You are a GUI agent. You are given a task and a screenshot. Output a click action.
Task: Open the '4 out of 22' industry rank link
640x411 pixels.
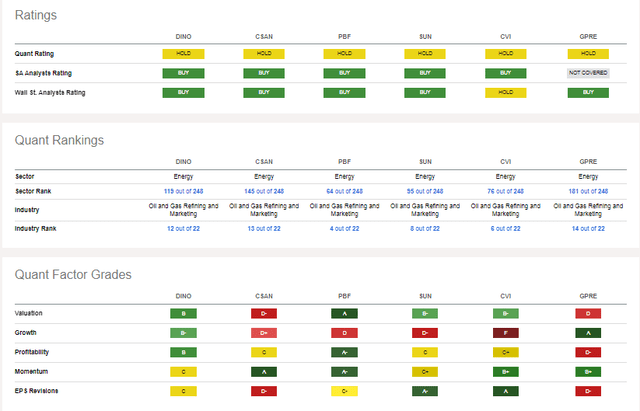(344, 229)
